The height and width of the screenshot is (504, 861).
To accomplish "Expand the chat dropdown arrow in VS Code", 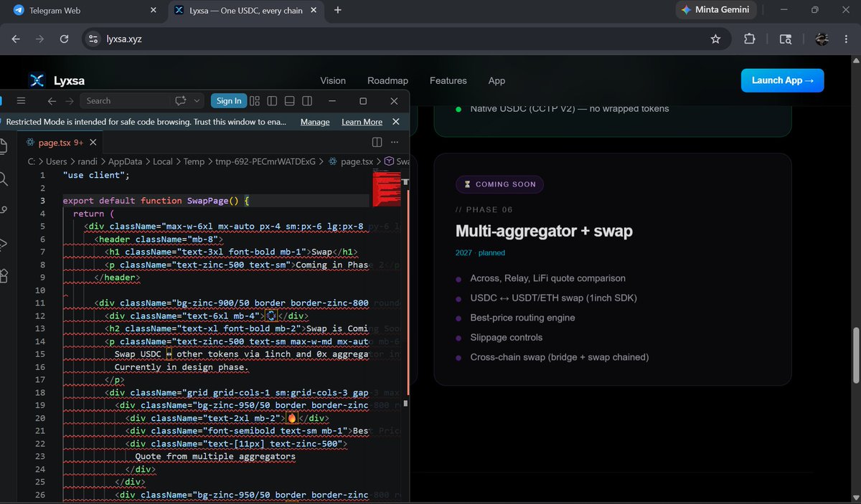I will click(196, 101).
